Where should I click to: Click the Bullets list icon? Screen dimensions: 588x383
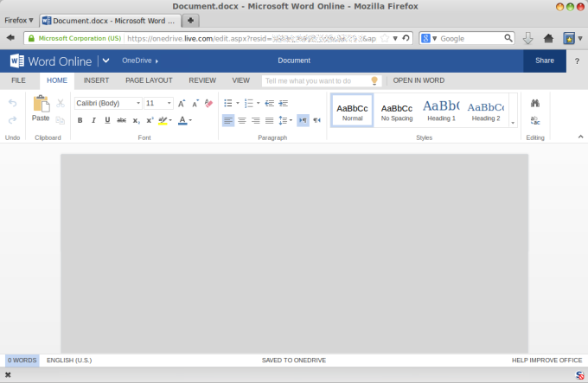click(x=228, y=103)
